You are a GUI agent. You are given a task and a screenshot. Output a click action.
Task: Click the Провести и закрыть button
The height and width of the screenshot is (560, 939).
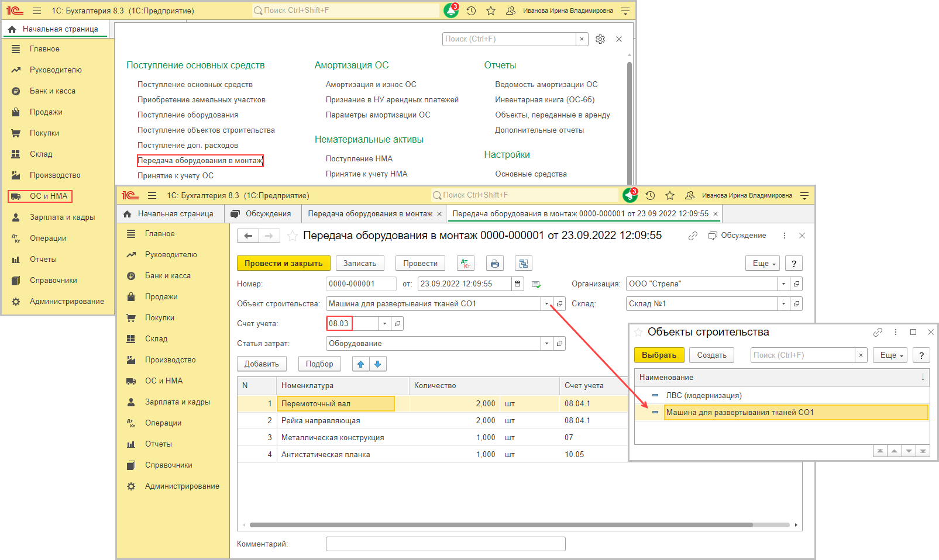(283, 264)
